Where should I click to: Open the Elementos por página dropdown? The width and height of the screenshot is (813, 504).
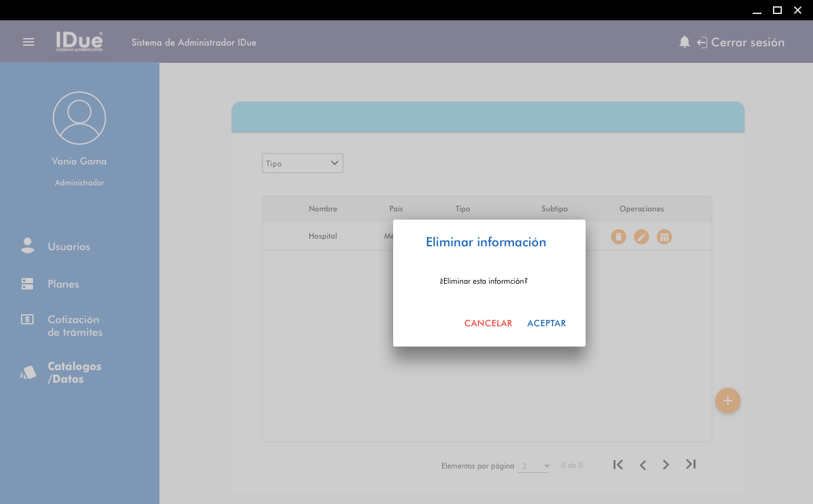coord(534,467)
